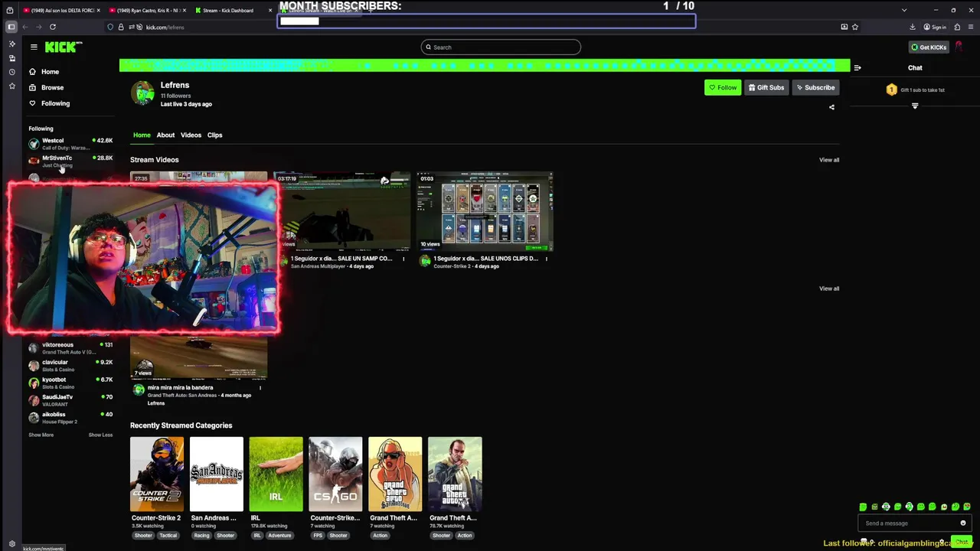
Task: Click the second View all link
Action: click(829, 289)
